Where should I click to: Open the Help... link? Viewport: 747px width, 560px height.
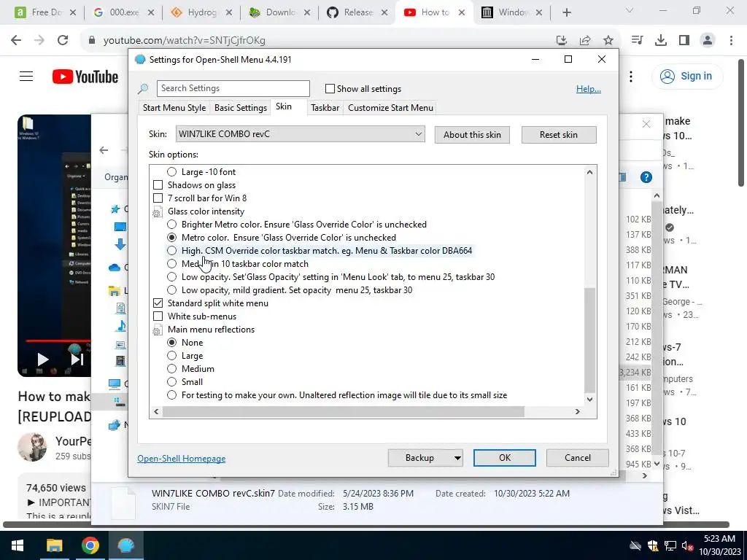(589, 89)
